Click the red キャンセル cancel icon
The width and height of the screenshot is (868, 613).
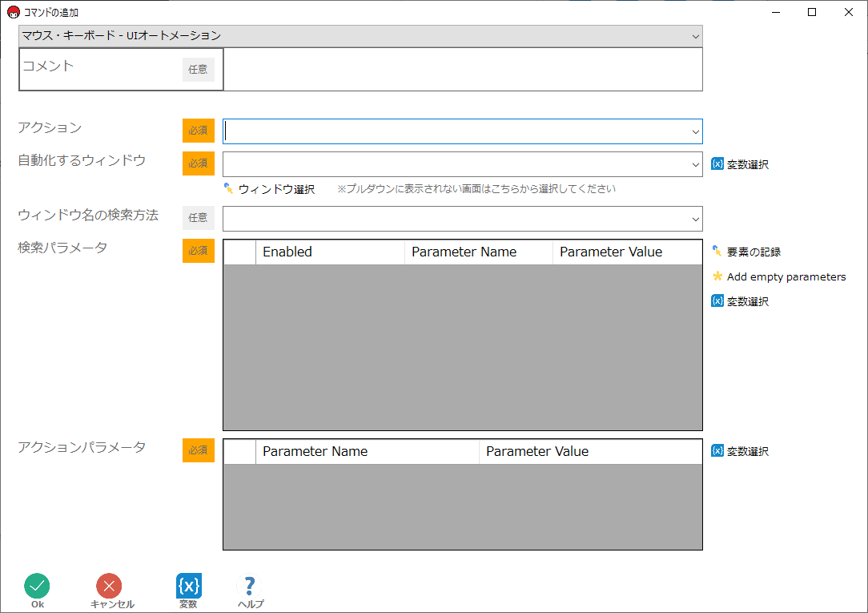click(x=109, y=587)
